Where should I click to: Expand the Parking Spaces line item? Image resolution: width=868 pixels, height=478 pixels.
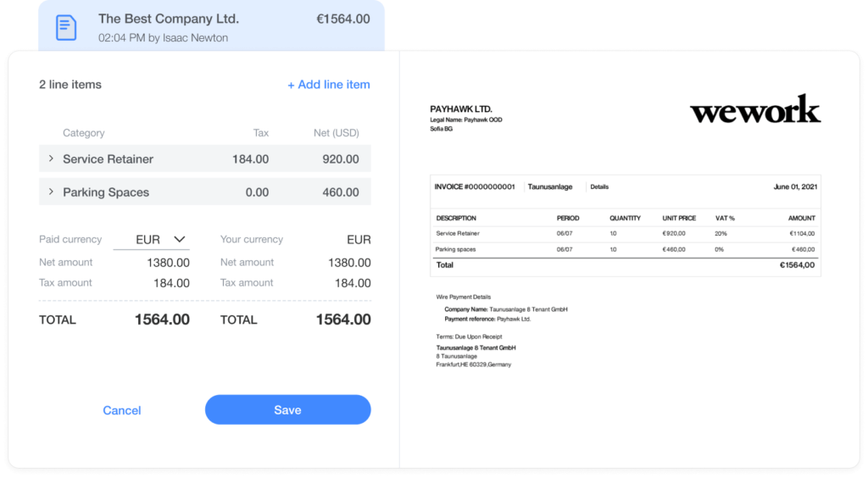51,192
